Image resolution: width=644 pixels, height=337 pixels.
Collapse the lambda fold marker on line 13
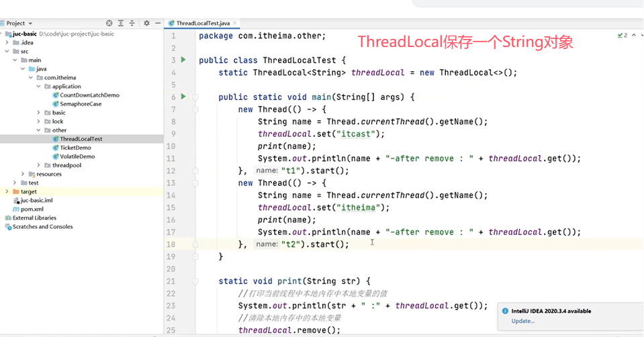[195, 183]
